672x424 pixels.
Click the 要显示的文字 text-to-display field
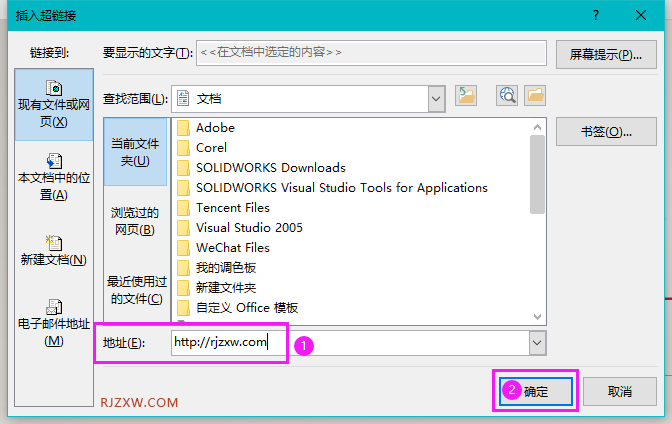coord(371,53)
